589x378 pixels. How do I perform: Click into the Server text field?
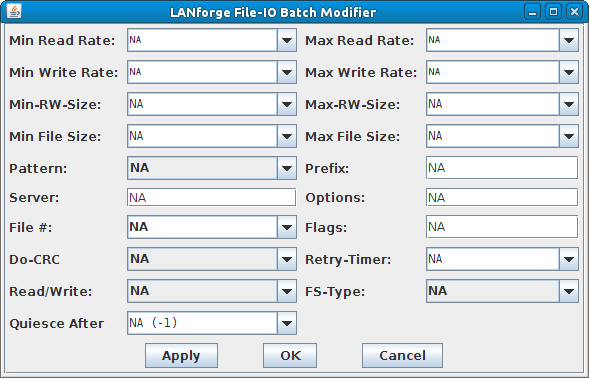211,198
